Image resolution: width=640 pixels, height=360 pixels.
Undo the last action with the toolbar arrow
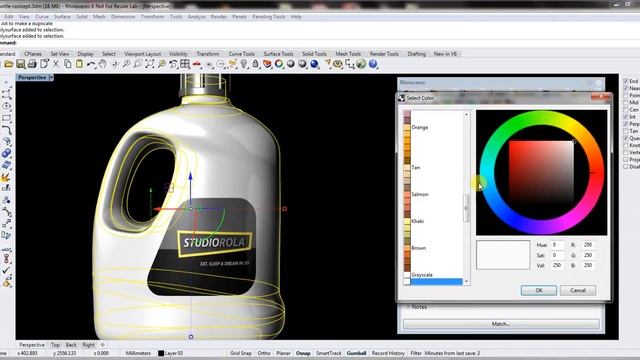coord(91,64)
